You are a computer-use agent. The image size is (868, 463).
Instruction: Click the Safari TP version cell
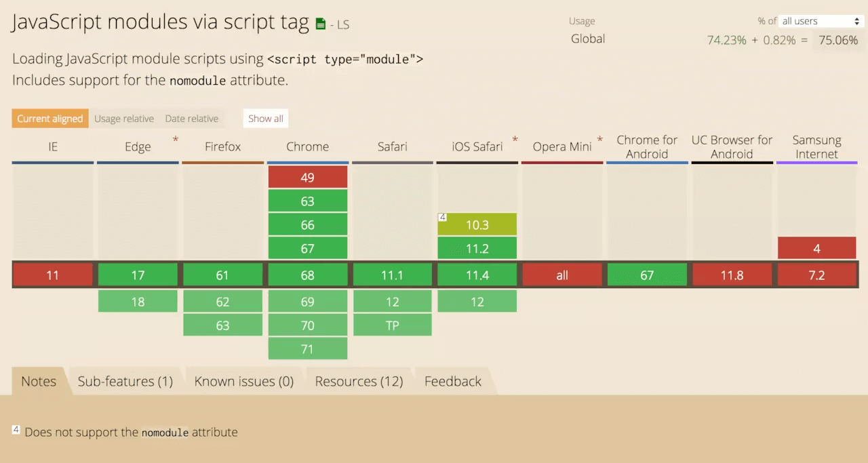point(393,325)
